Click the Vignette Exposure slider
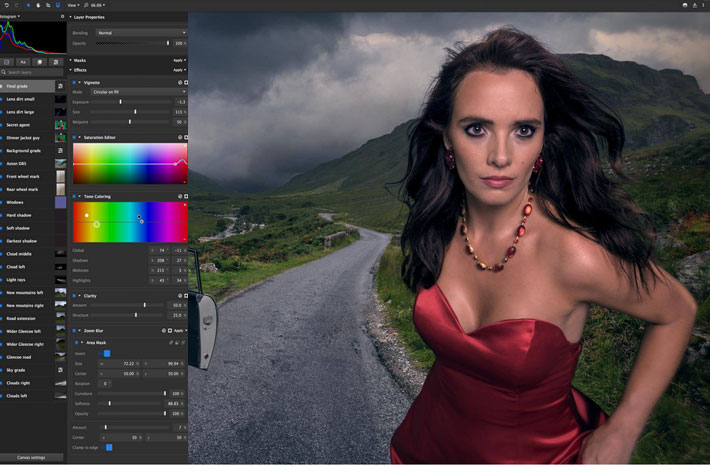This screenshot has height=473, width=710. (130, 102)
